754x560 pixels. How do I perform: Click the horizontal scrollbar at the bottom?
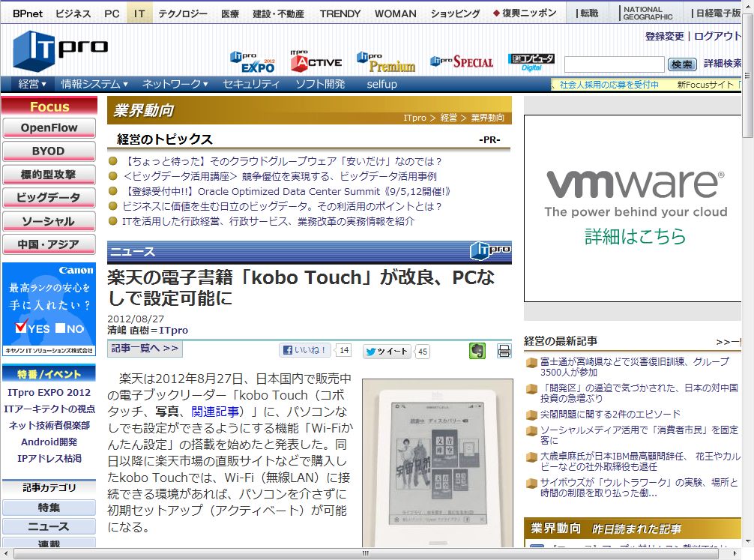(366, 553)
